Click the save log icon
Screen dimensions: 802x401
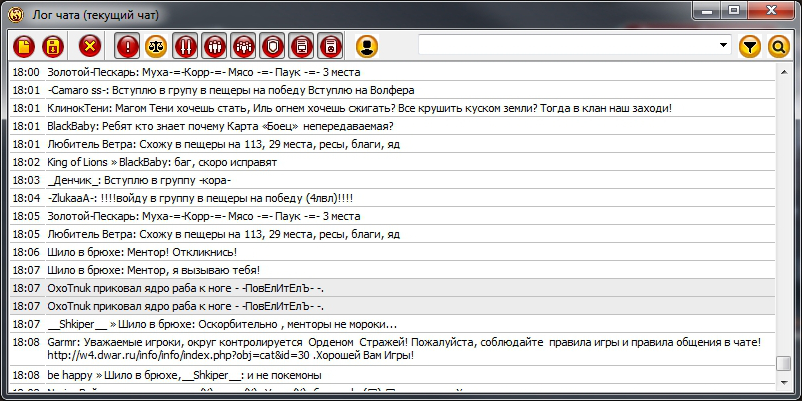(x=52, y=46)
